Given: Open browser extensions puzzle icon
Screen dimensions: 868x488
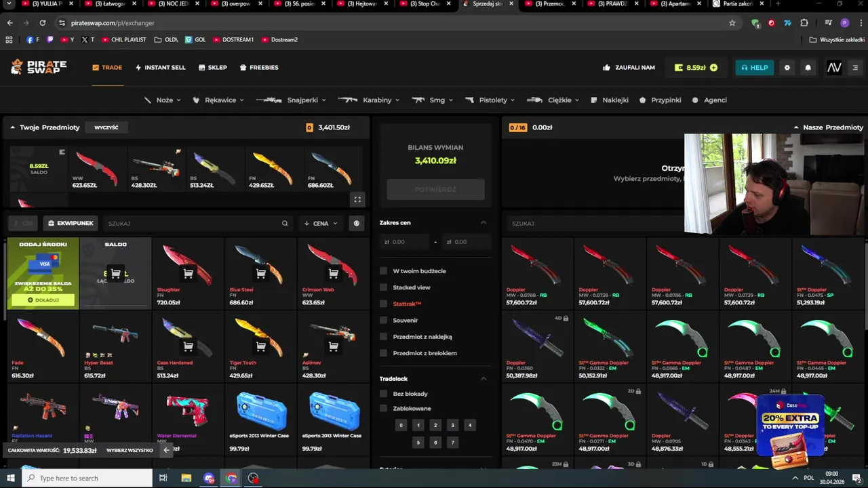Looking at the screenshot, I should (x=804, y=22).
